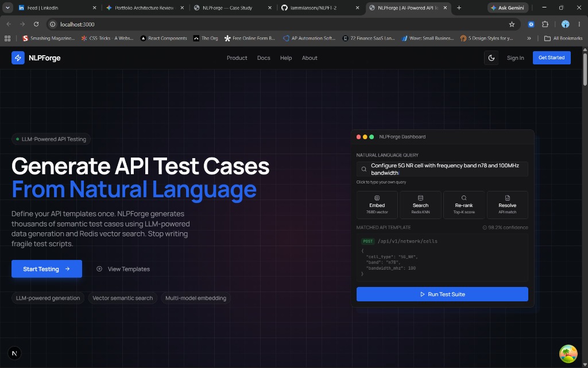Viewport: 588px width, 368px height.
Task: Open the Smashing Magazine bookmark
Action: [x=48, y=39]
